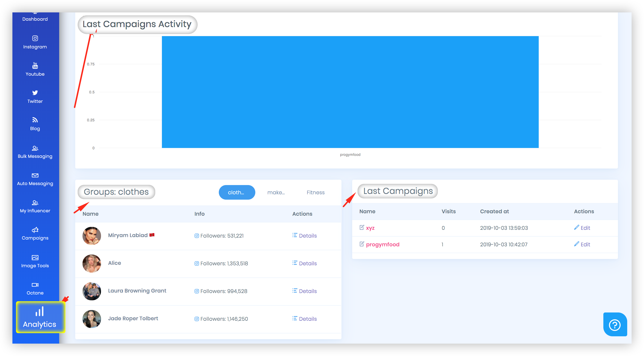Screen dimensions: 644x356
Task: Click Created at column header
Action: (494, 211)
